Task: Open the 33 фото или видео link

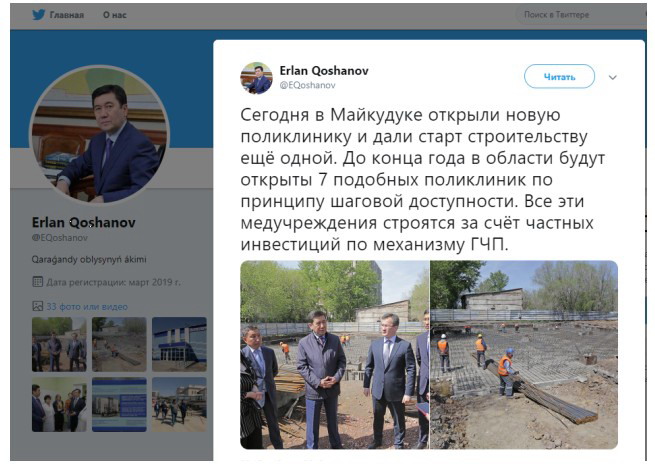Action: 87,307
